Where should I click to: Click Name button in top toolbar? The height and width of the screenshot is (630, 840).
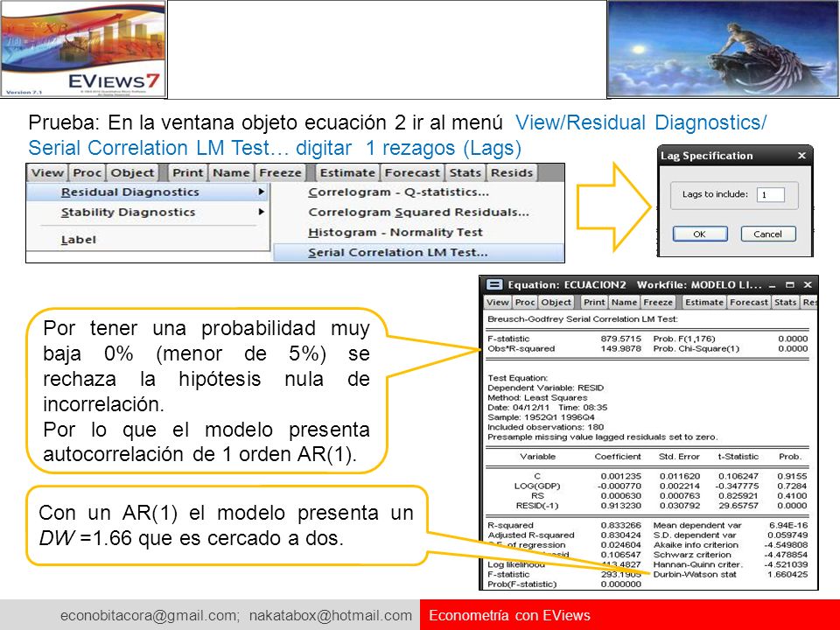click(231, 173)
